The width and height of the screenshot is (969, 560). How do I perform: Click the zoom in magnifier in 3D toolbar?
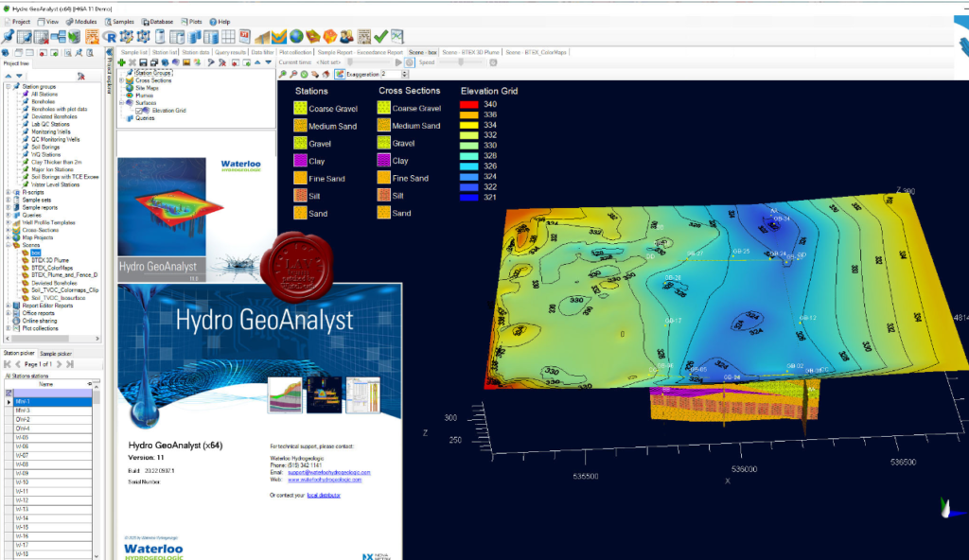(282, 74)
